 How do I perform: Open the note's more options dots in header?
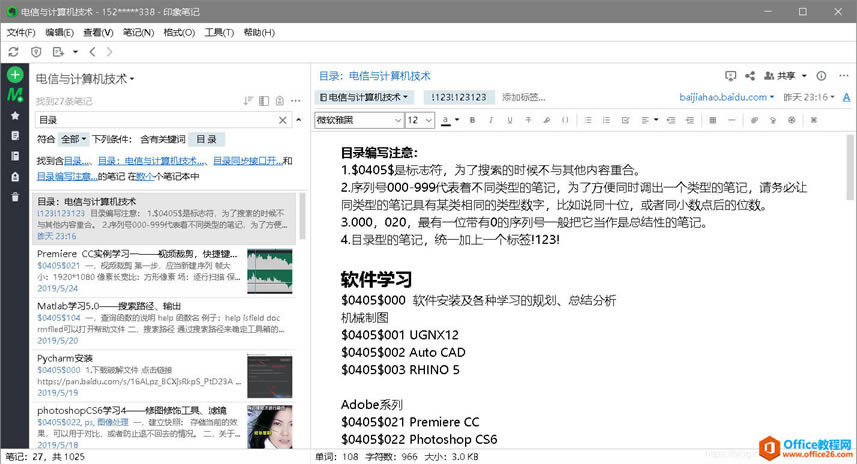coord(844,76)
